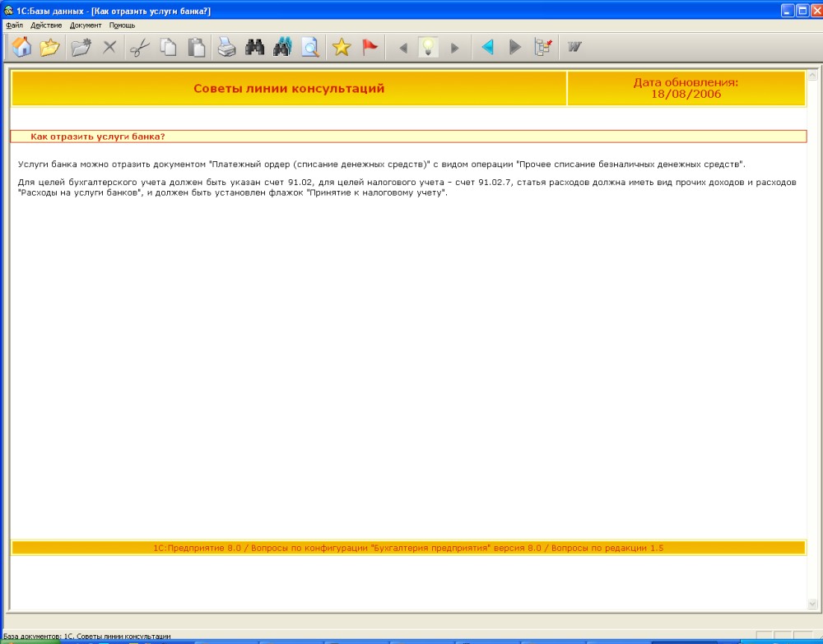This screenshot has width=823, height=644.
Task: Open the Документ menu
Action: (86, 25)
